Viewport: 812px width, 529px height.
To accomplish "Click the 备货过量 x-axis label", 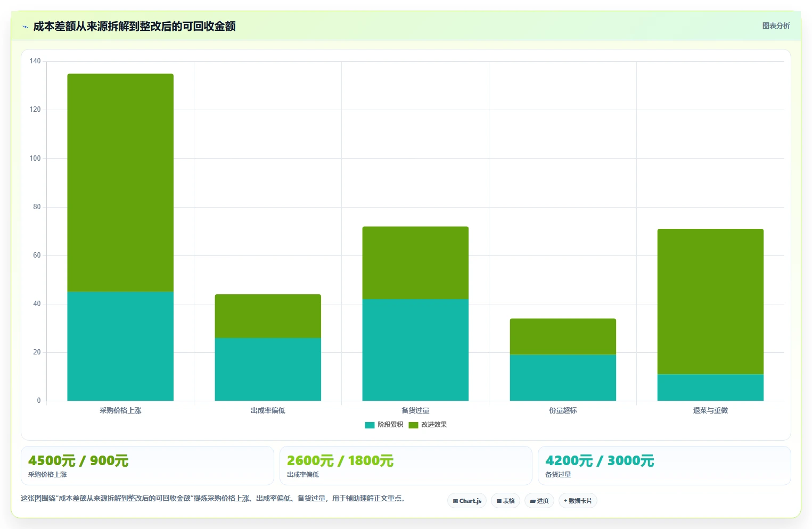I will [x=415, y=410].
